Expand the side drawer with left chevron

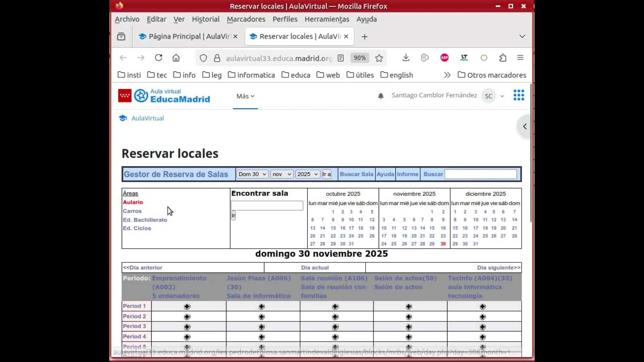(x=525, y=126)
